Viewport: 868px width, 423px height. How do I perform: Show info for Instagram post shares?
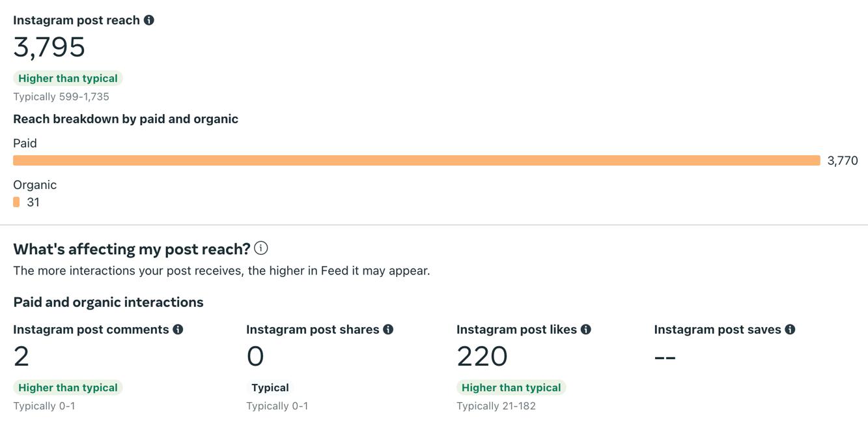pos(388,330)
